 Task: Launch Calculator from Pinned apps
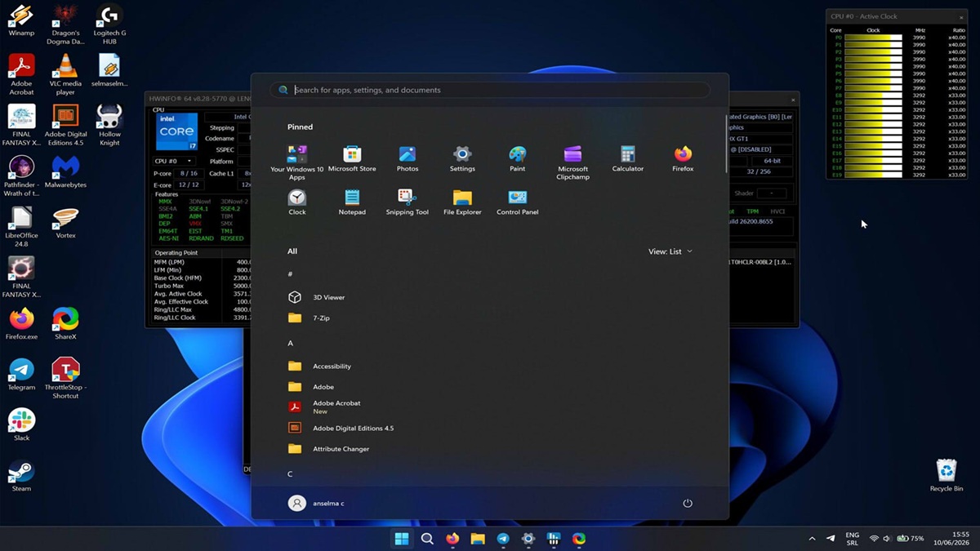click(x=627, y=159)
